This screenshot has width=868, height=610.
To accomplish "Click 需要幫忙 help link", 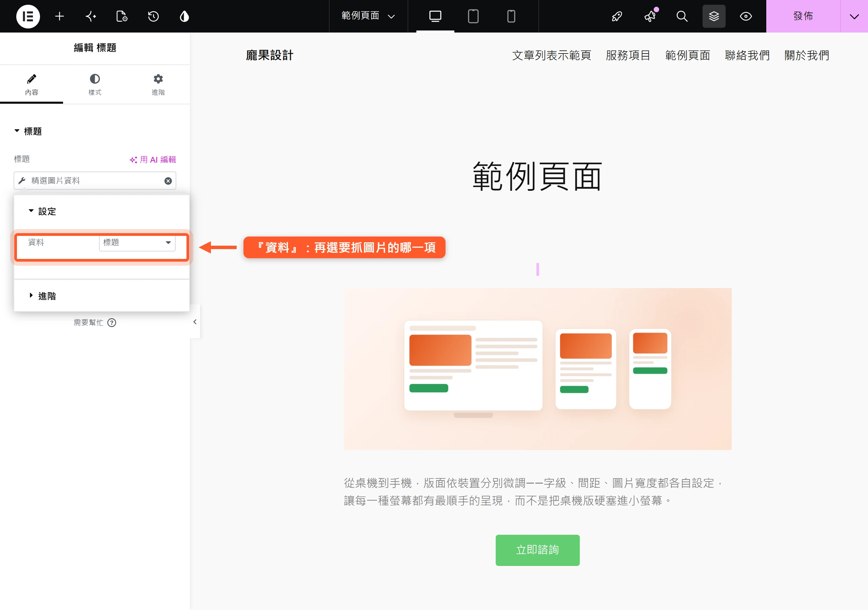I will pyautogui.click(x=88, y=322).
